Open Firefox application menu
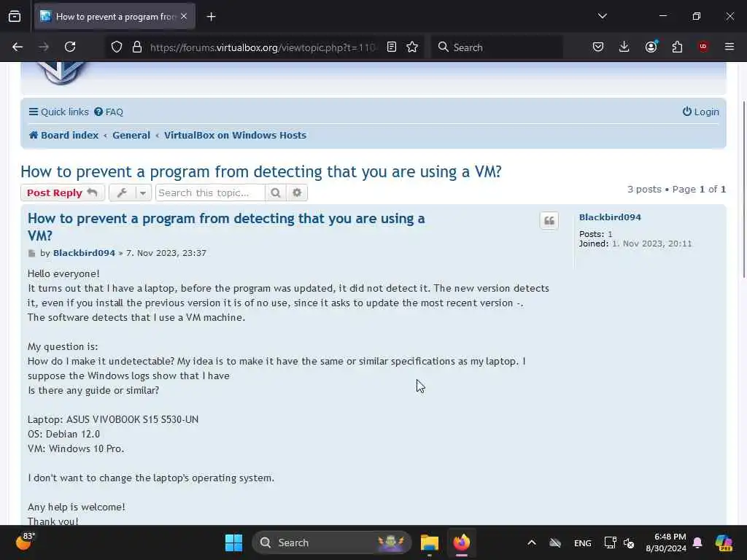Image resolution: width=747 pixels, height=560 pixels. pos(729,47)
